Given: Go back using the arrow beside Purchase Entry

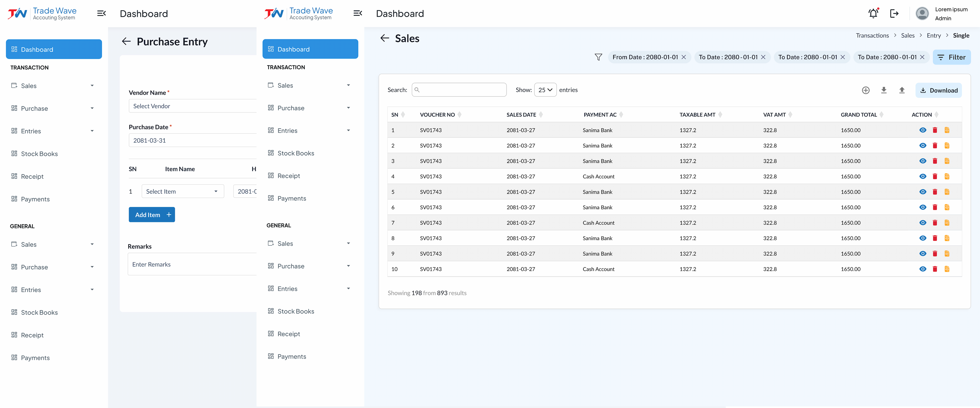Looking at the screenshot, I should (126, 42).
